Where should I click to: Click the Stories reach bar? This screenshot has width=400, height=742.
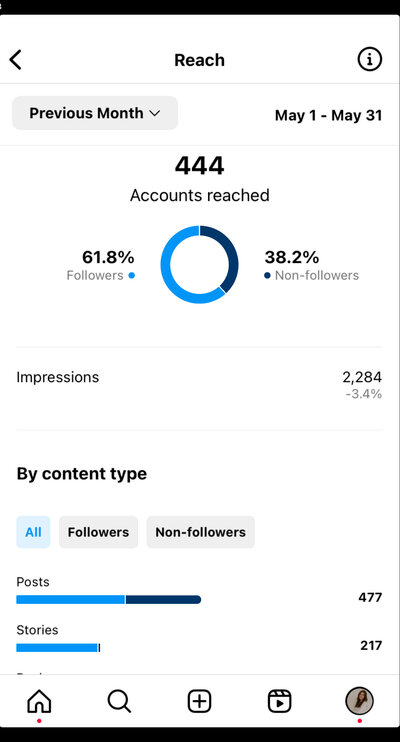pyautogui.click(x=58, y=648)
